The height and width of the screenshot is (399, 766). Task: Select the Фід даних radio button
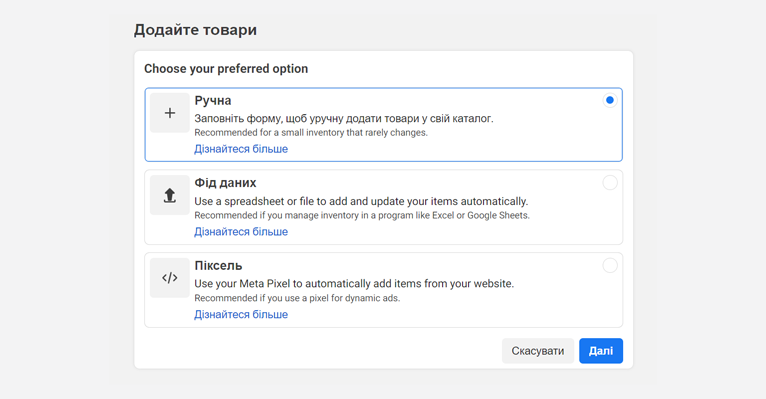coord(610,183)
